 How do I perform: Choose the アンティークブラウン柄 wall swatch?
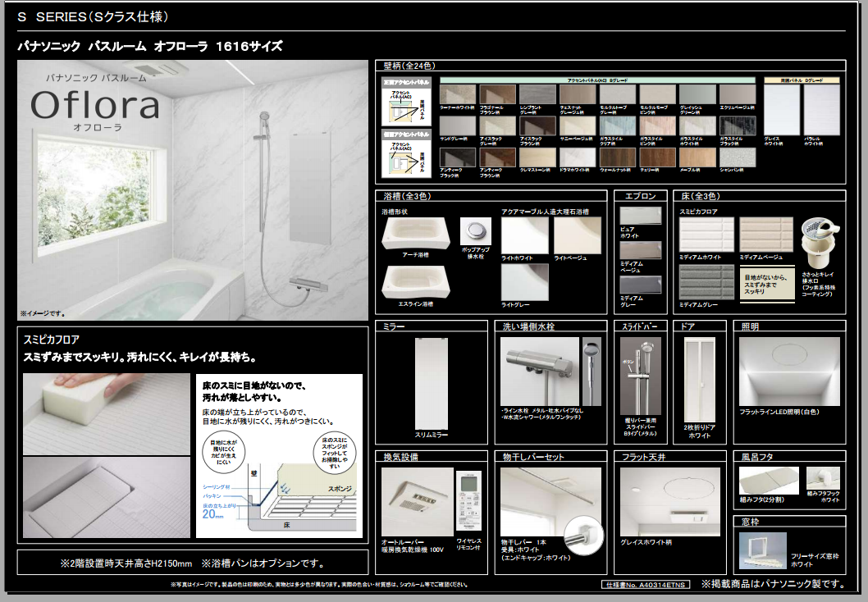click(x=498, y=157)
